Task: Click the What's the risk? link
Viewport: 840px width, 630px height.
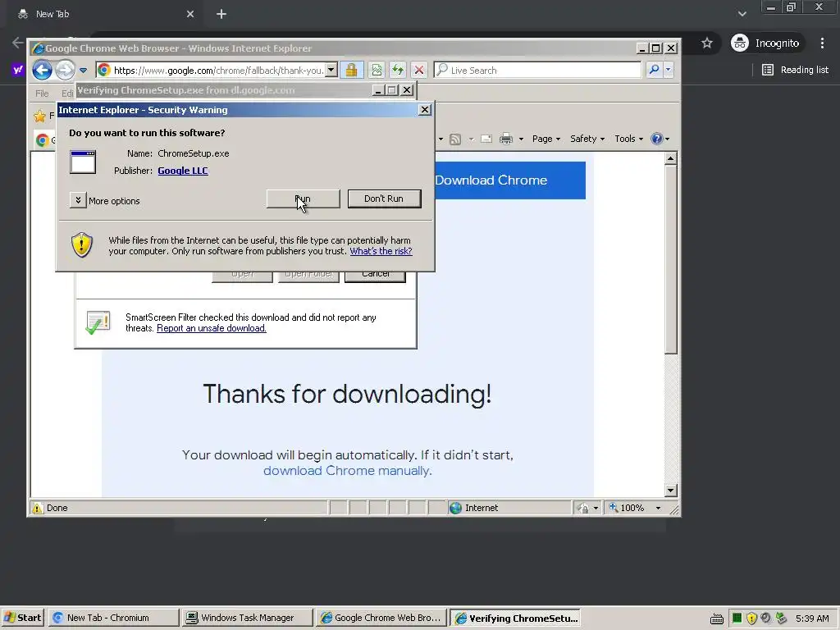Action: pyautogui.click(x=381, y=251)
